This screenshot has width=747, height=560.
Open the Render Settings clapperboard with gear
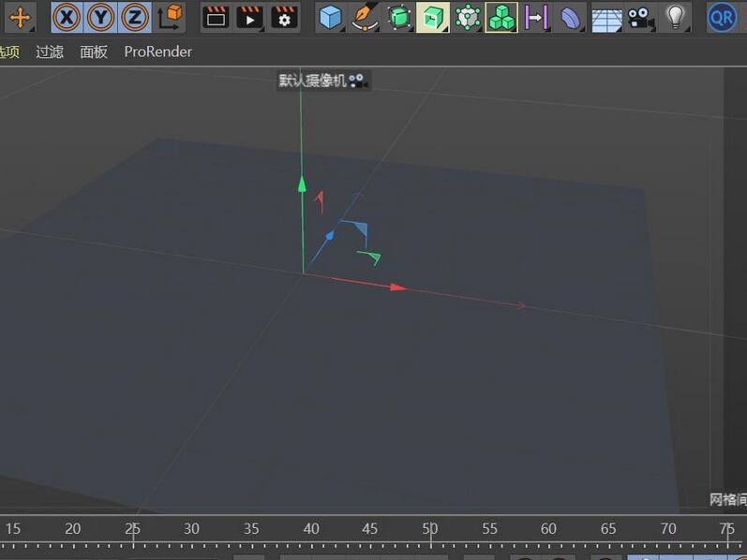click(284, 17)
